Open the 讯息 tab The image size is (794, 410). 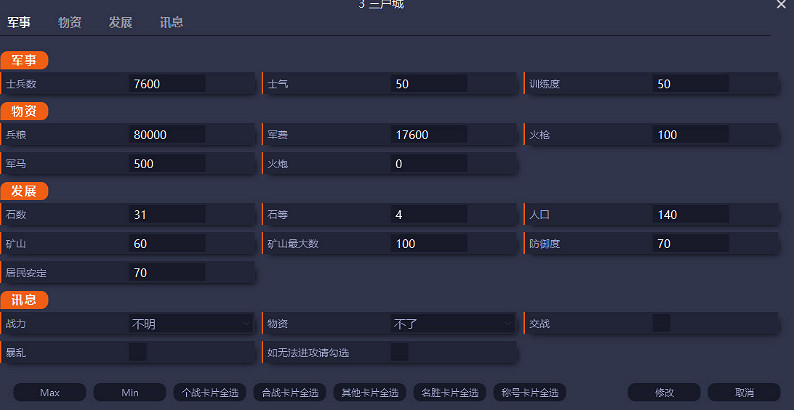[x=171, y=22]
